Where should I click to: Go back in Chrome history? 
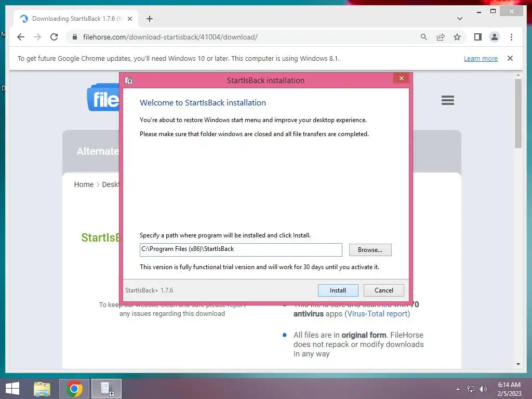pos(21,37)
